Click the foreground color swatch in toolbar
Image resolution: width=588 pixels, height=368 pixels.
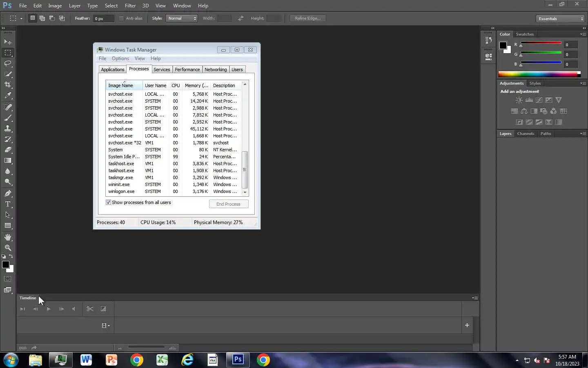pyautogui.click(x=6, y=265)
